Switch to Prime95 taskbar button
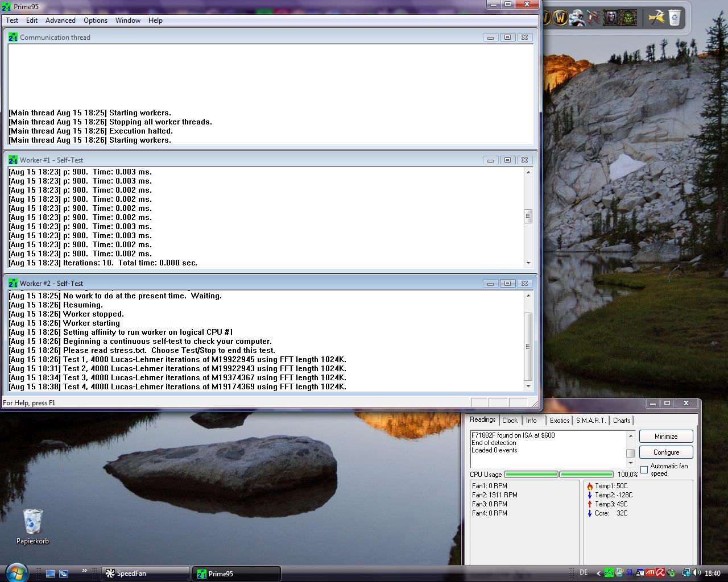 click(x=237, y=573)
